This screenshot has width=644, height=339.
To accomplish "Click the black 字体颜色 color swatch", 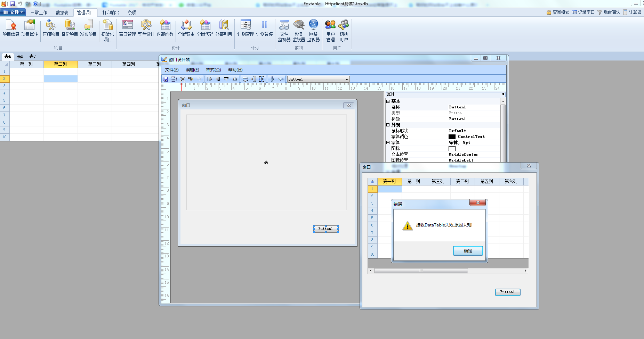I will point(452,137).
